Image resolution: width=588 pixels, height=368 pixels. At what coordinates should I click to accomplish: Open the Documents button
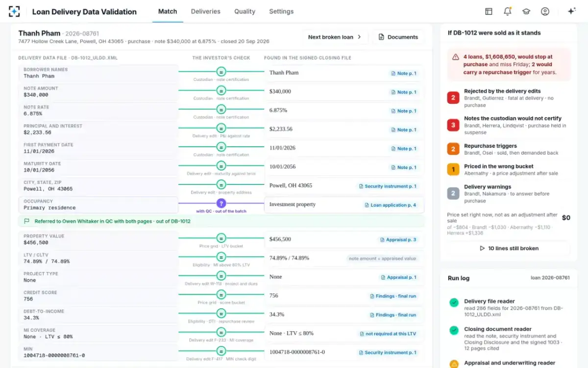[x=398, y=37]
